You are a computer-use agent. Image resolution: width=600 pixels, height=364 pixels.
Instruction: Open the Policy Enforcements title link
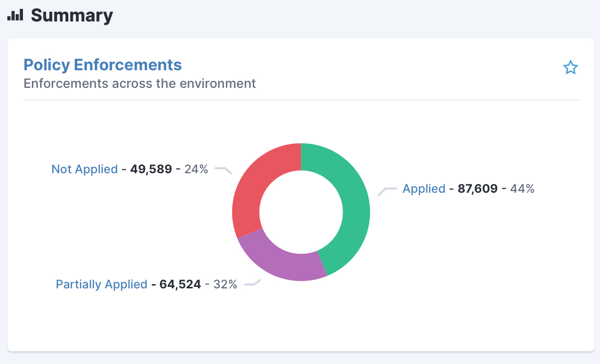[x=103, y=65]
